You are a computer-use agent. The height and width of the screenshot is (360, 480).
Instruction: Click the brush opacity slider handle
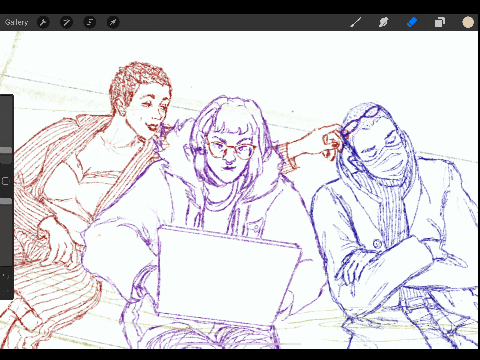tap(6, 201)
